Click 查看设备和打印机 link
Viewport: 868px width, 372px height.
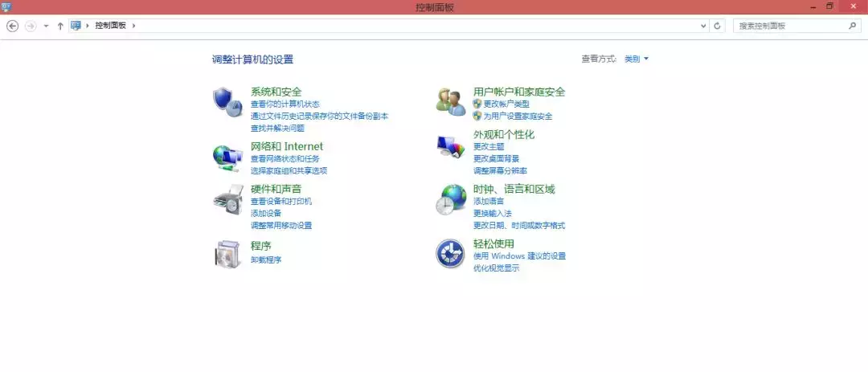281,201
